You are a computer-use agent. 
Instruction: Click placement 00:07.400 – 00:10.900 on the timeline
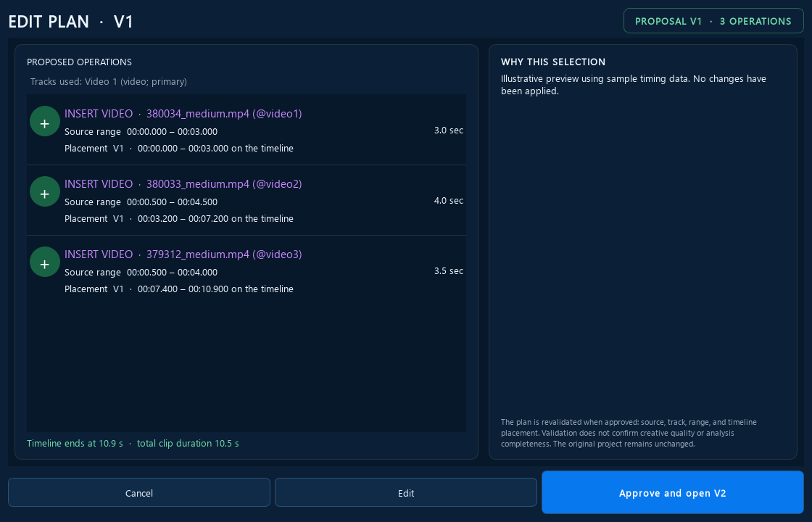coord(179,289)
